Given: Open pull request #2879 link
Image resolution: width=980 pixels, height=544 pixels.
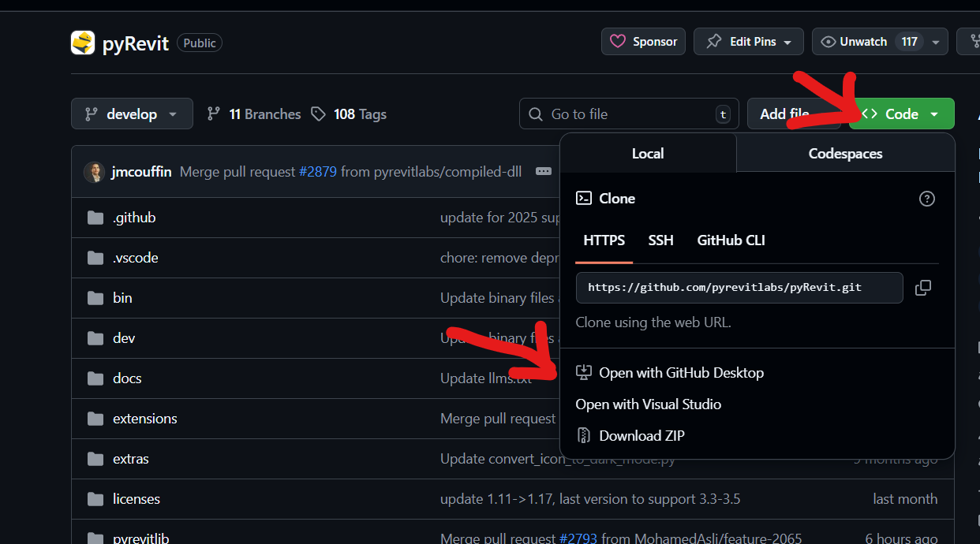Looking at the screenshot, I should [318, 172].
